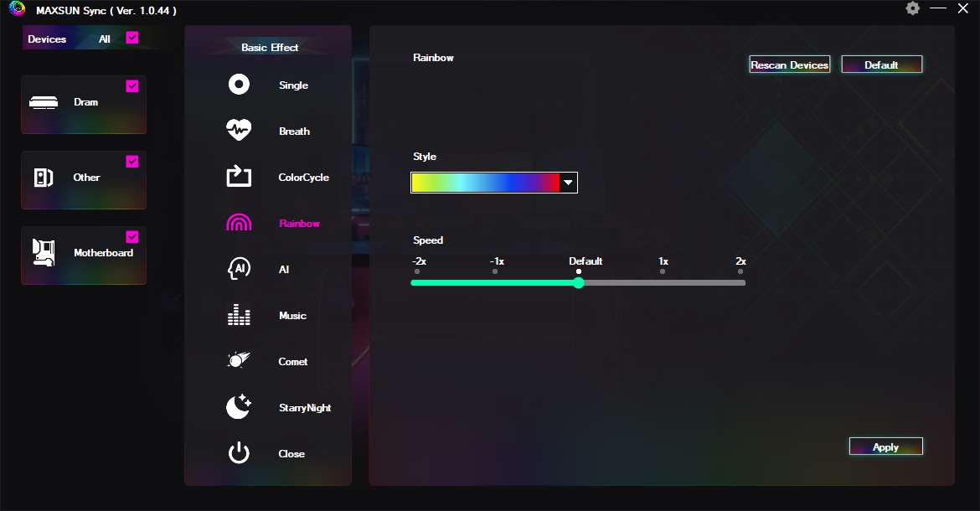Choose the StarryNight moon icon
The height and width of the screenshot is (511, 980).
pyautogui.click(x=239, y=406)
